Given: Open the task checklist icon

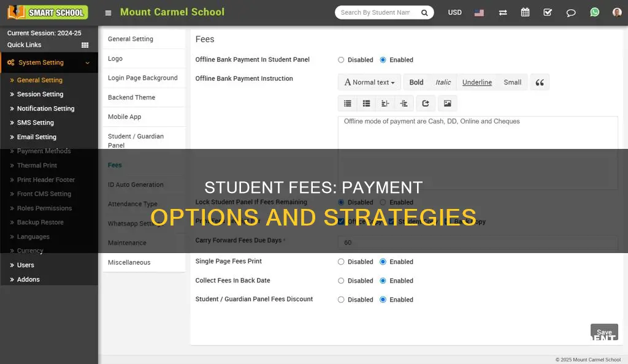Looking at the screenshot, I should 548,12.
